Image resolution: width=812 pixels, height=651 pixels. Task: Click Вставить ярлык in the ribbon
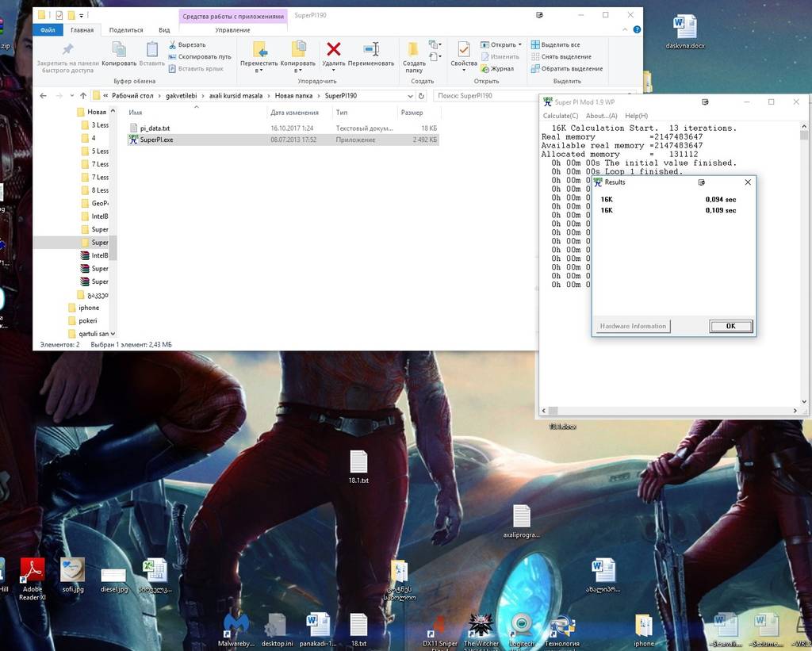(x=196, y=69)
